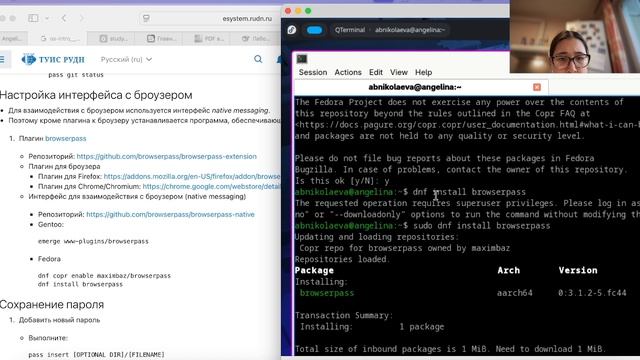
Task: Click the "Настройка интерфейса с броузером" heading
Action: coord(96,95)
